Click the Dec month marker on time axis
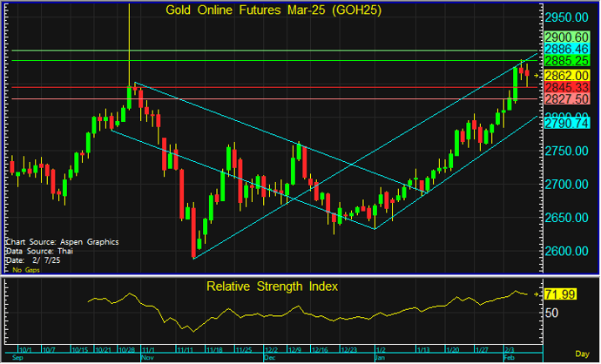The image size is (601, 364). coord(269,357)
